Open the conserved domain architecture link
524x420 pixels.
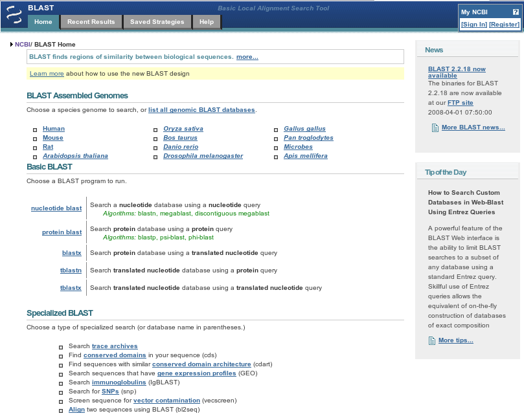click(x=201, y=364)
